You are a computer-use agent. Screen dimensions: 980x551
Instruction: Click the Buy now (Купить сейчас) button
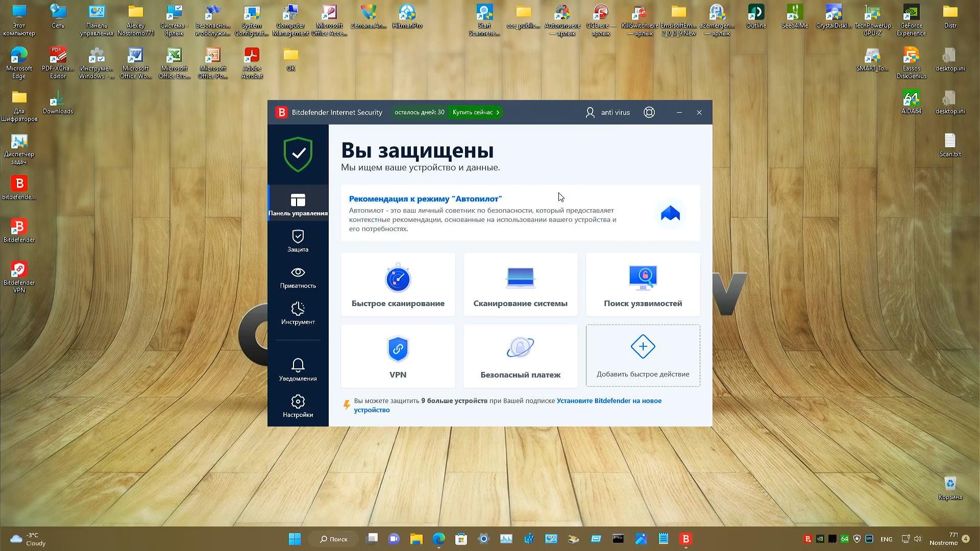point(475,112)
